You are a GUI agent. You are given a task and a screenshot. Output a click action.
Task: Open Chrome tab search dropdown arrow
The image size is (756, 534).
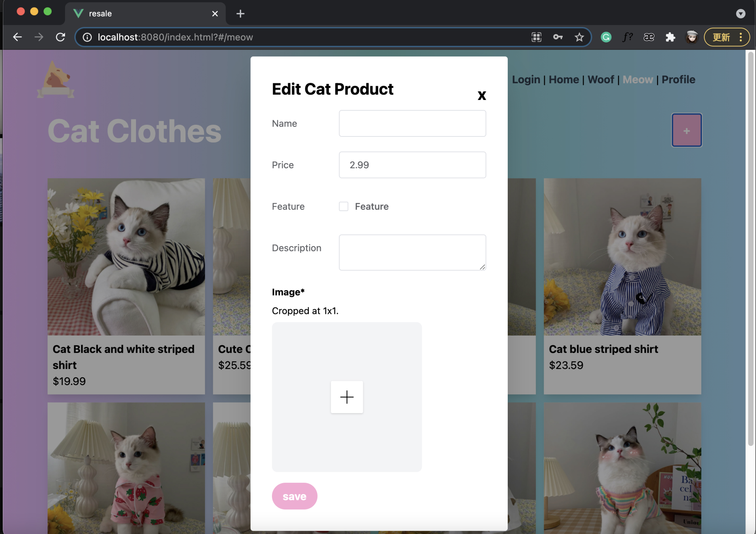(x=741, y=13)
